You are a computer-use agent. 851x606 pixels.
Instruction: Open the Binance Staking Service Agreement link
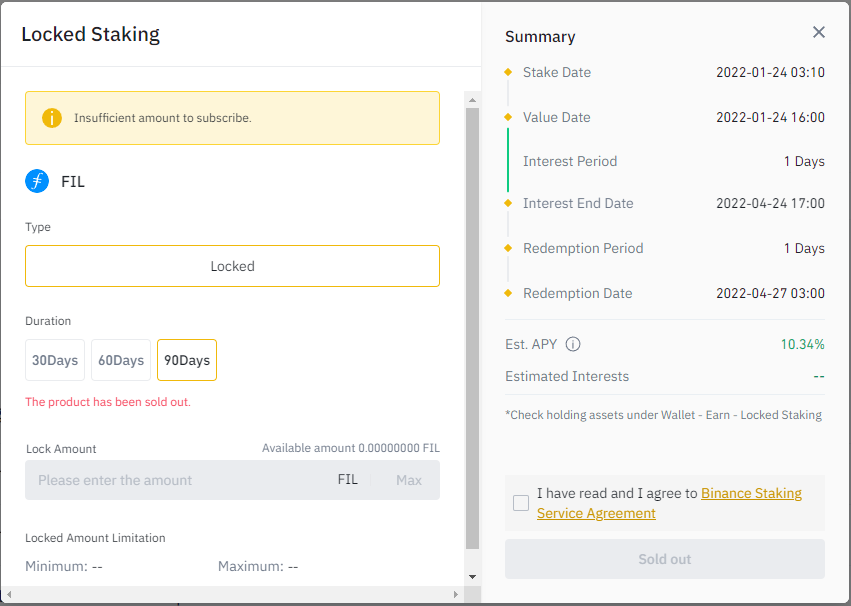[x=669, y=503]
